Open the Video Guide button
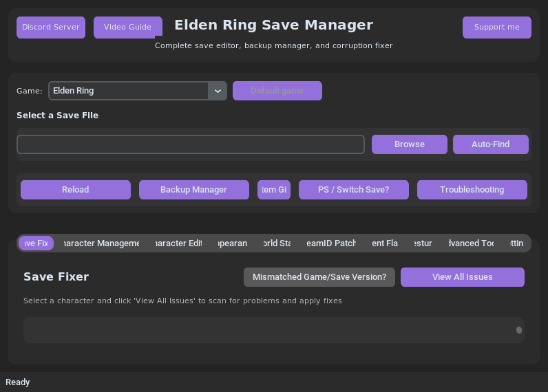This screenshot has width=548, height=392. [x=127, y=28]
